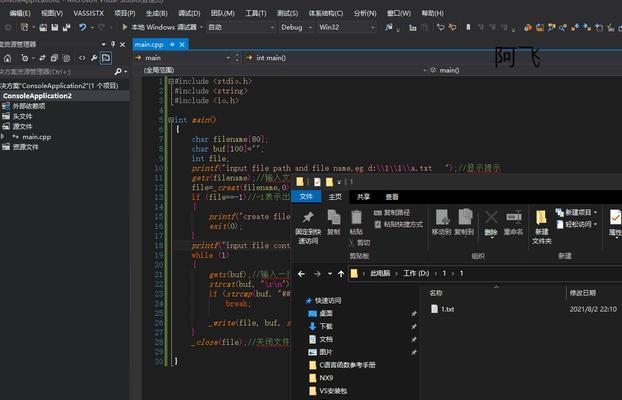This screenshot has width=622, height=400.
Task: Switch to 主页 tab in File Explorer
Action: (335, 196)
